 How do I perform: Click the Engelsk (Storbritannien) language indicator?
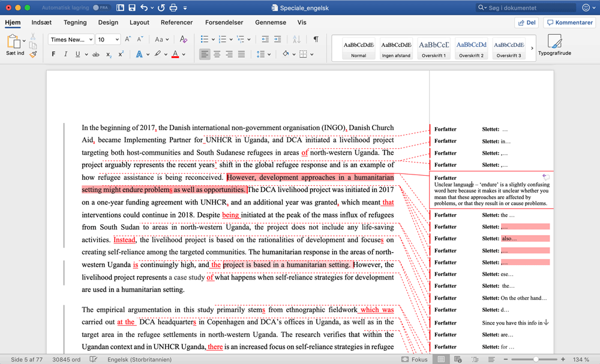139,359
